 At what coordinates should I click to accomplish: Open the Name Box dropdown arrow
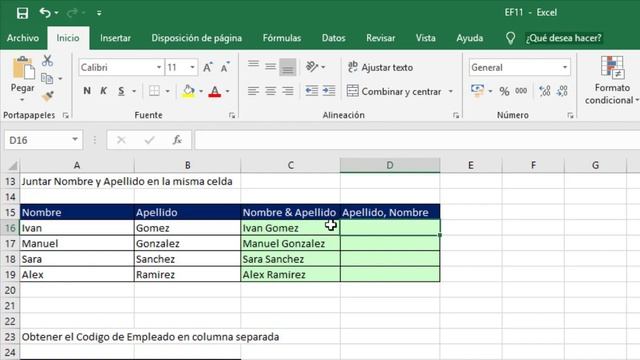75,140
